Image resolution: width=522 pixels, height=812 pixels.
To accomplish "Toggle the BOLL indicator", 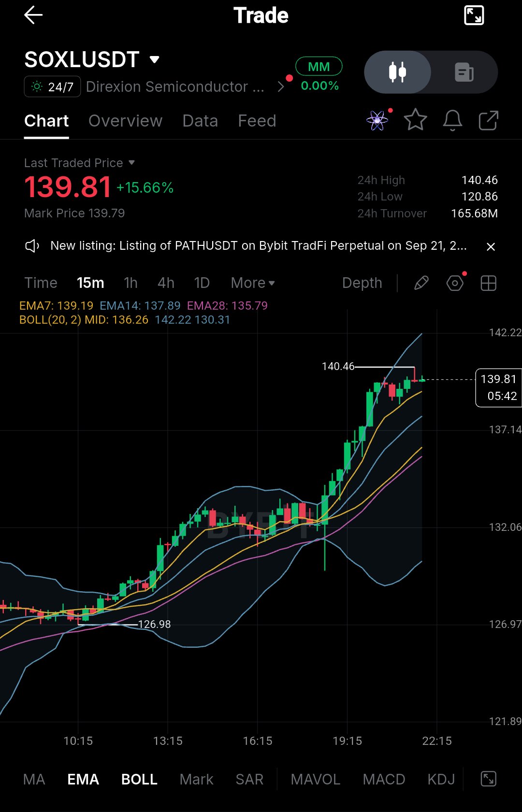I will tap(139, 779).
